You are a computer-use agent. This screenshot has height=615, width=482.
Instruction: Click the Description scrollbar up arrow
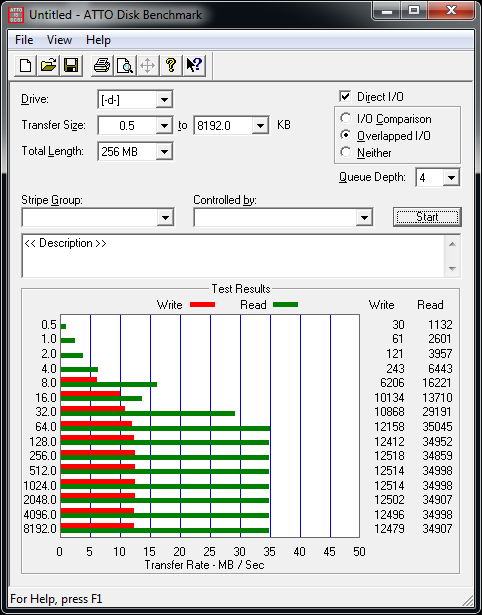pos(452,245)
